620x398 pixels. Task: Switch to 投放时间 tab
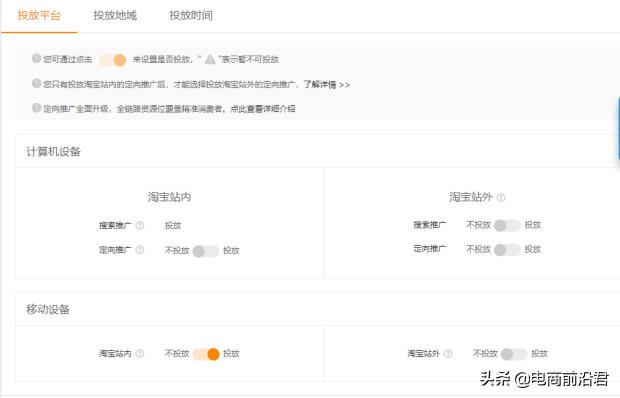[x=191, y=15]
